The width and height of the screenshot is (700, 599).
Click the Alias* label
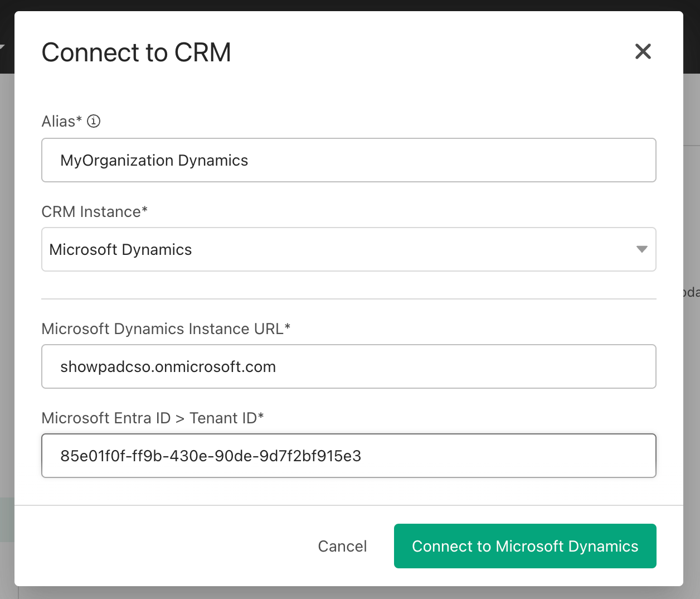pyautogui.click(x=62, y=121)
